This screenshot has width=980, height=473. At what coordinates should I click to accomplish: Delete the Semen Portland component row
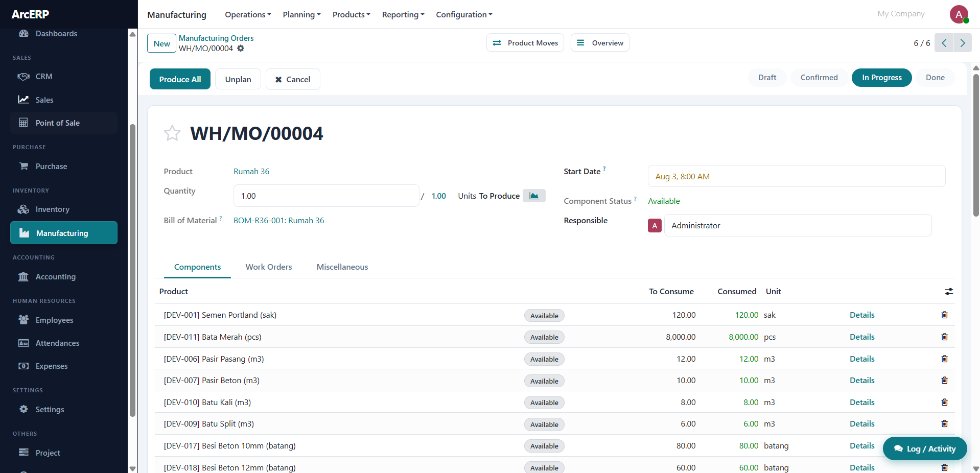945,315
